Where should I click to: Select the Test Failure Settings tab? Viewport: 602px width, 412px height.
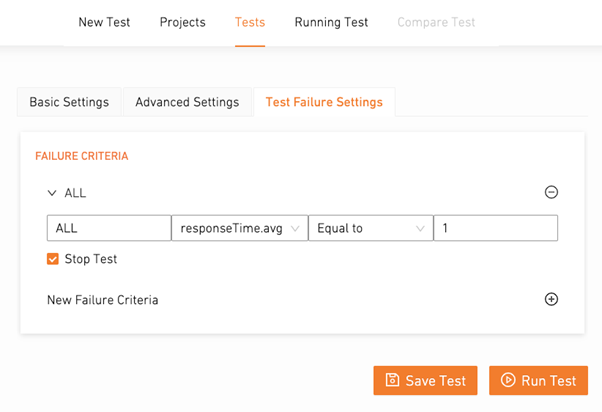pos(324,102)
